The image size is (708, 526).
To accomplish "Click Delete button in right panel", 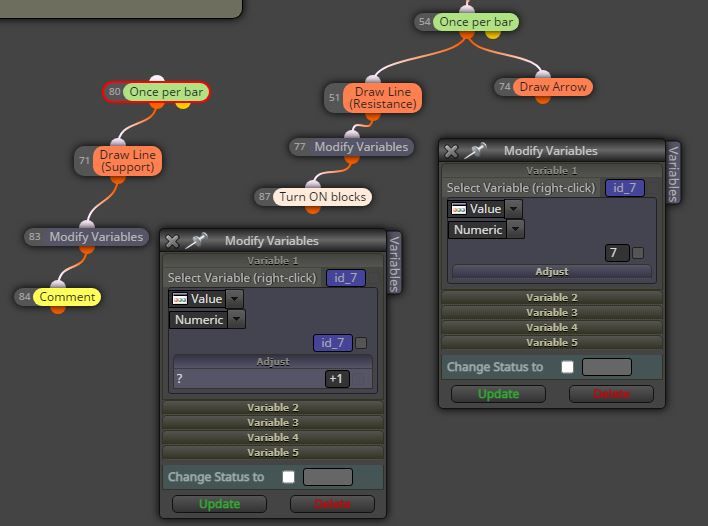I will tap(611, 394).
